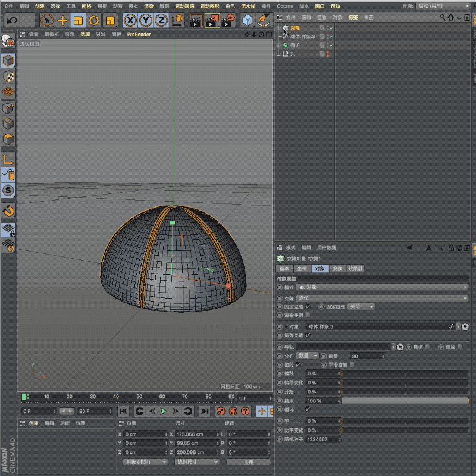This screenshot has height=476, width=476.
Task: Open the 界面 layout dropdown
Action: click(x=443, y=6)
